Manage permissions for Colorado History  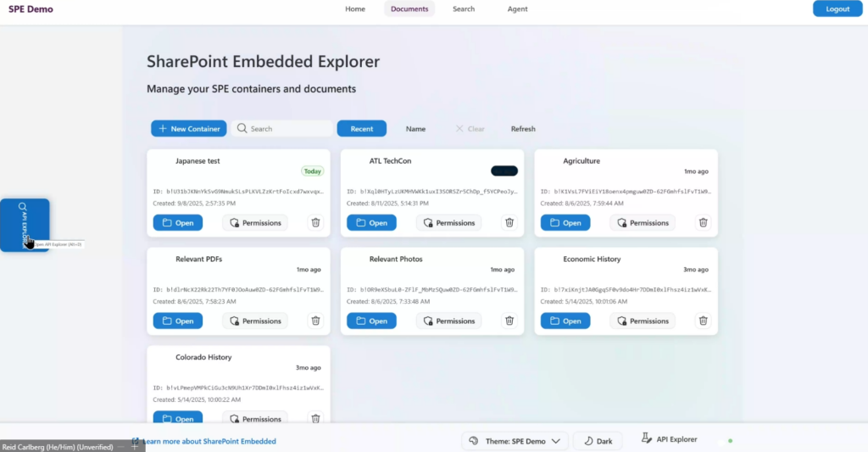pos(255,418)
